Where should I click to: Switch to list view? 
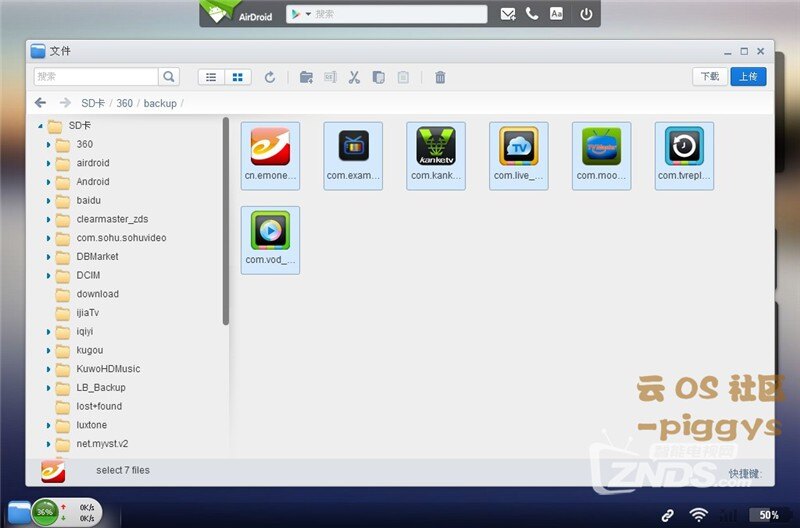tap(211, 77)
